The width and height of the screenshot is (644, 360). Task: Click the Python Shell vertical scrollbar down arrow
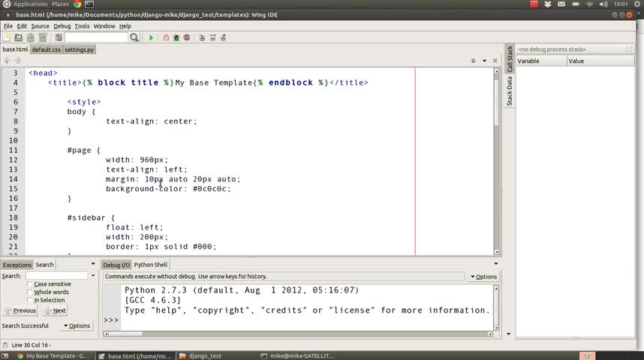click(495, 328)
